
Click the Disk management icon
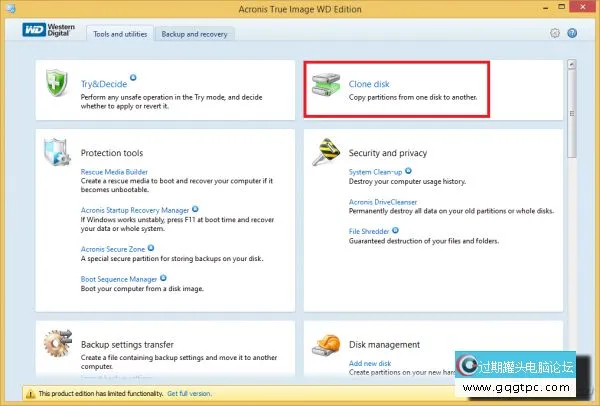[x=326, y=345]
